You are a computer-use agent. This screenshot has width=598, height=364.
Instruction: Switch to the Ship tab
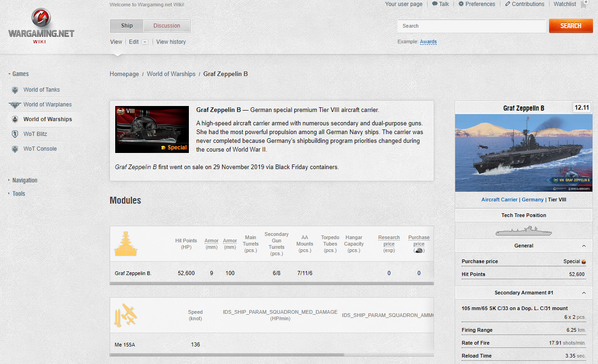coord(127,26)
